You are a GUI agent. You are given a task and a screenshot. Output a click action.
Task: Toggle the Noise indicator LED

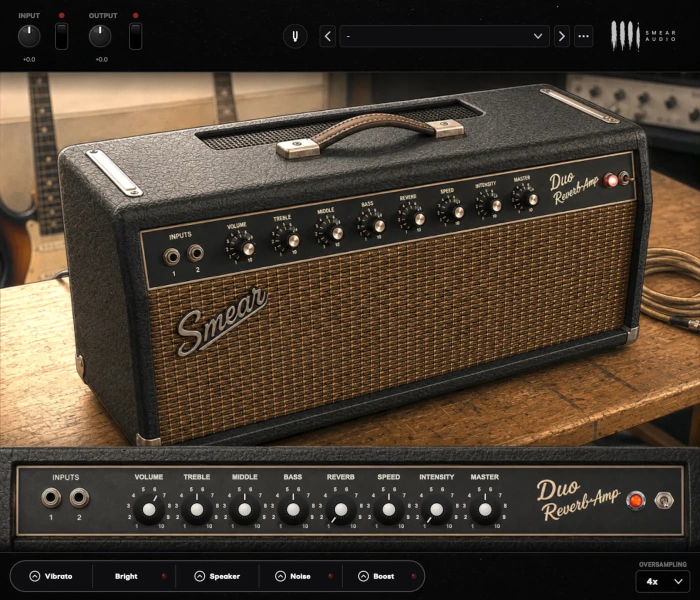[x=330, y=576]
